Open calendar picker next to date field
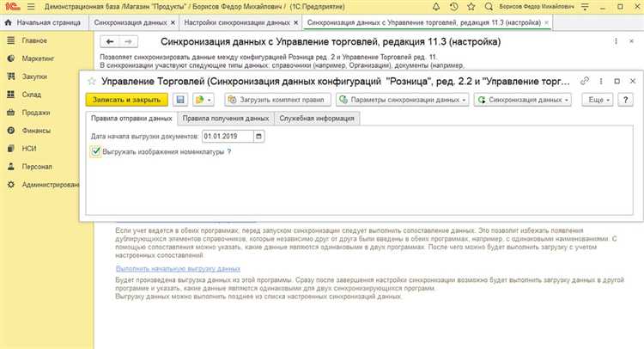The image size is (644, 349). click(258, 136)
